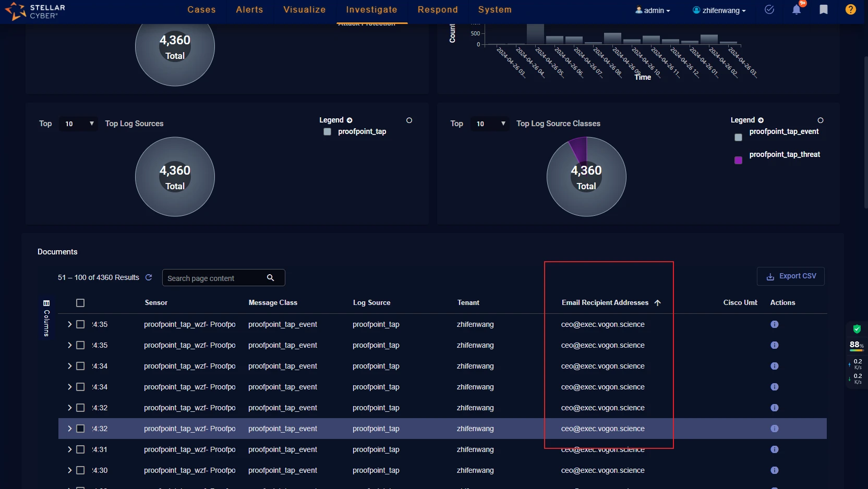Toggle the select-all header checkbox

pos(80,303)
